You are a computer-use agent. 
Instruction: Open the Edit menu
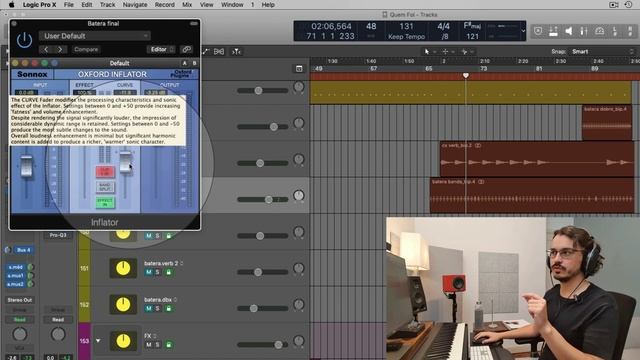click(87, 4)
